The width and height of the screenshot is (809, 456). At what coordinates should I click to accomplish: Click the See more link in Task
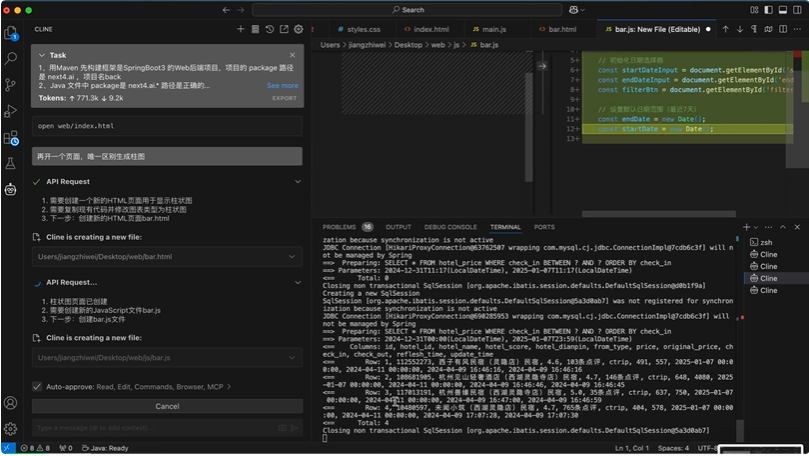(x=282, y=86)
